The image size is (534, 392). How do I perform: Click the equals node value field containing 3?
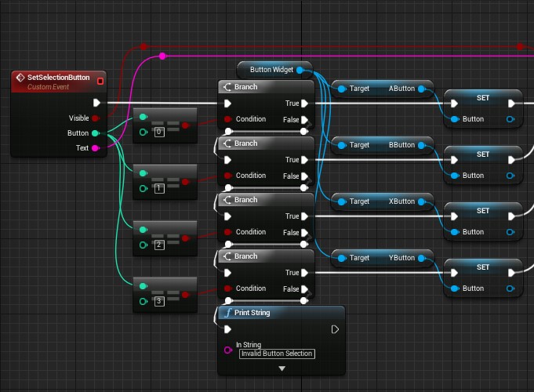[159, 301]
